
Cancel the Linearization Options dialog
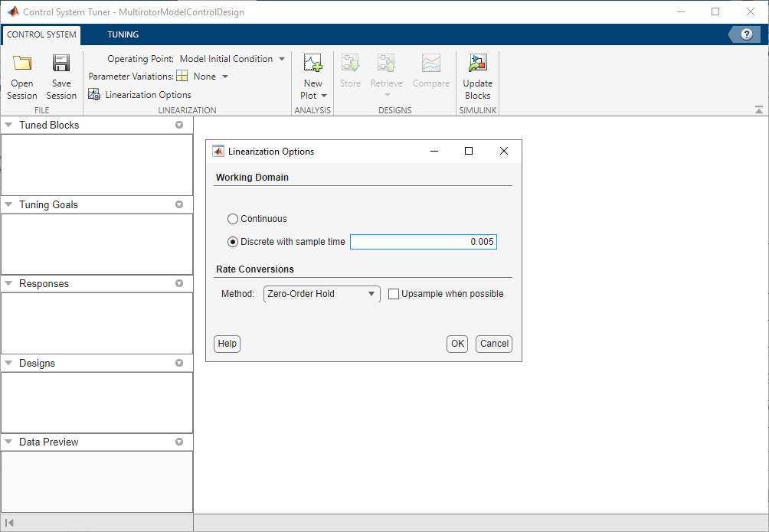tap(494, 344)
